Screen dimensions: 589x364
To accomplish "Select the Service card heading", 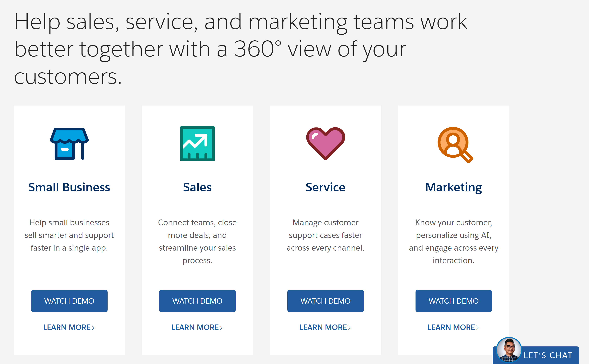I will (325, 187).
